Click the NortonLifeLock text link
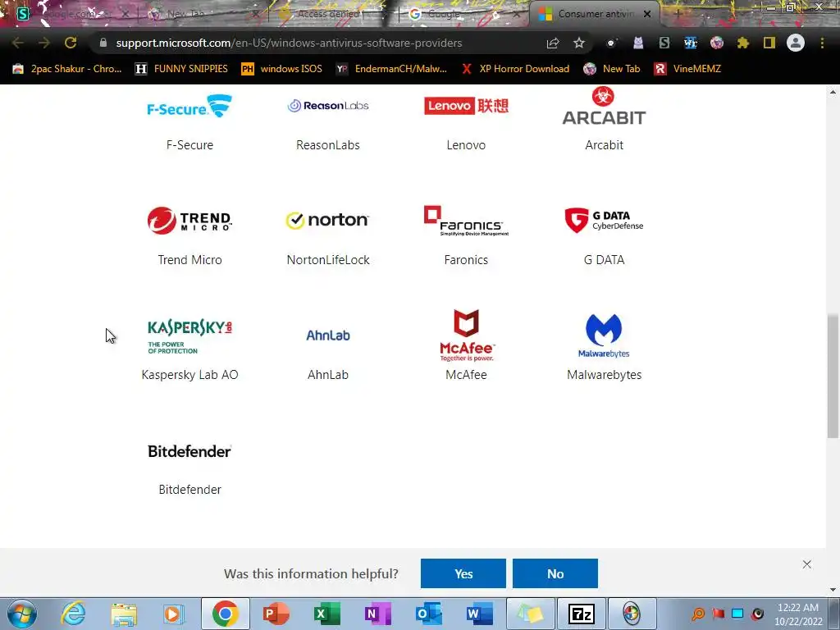 [x=328, y=260]
